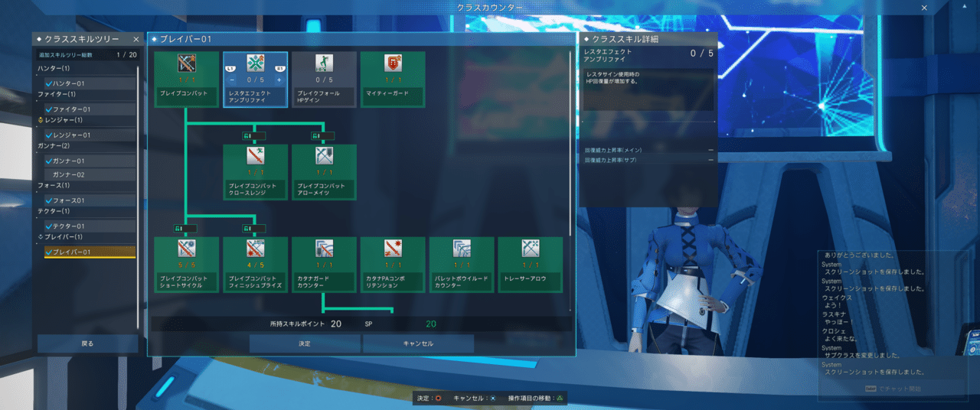This screenshot has width=980, height=410.
Task: Select the ブレイブコンバットクロースレンジ skill icon
Action: (x=255, y=157)
